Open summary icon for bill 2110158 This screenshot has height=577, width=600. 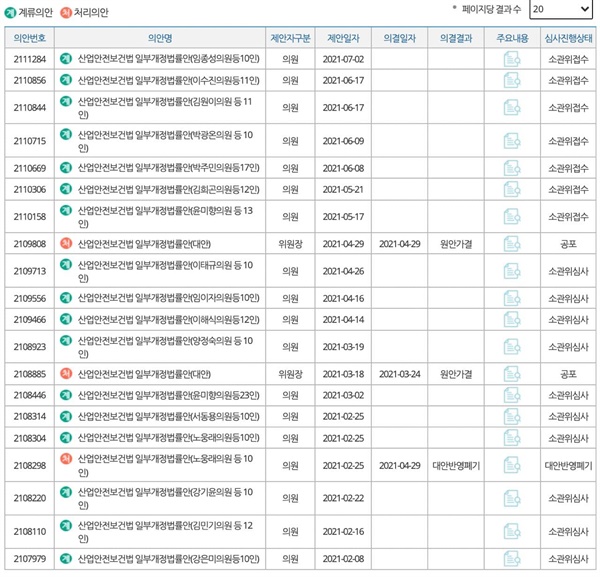pos(512,217)
